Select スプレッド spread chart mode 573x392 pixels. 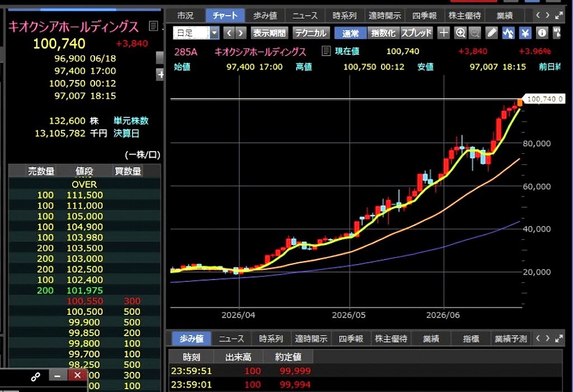pyautogui.click(x=416, y=33)
